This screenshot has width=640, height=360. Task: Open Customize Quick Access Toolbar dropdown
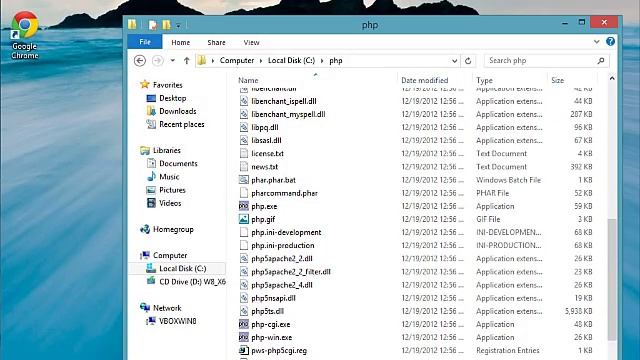coord(178,25)
